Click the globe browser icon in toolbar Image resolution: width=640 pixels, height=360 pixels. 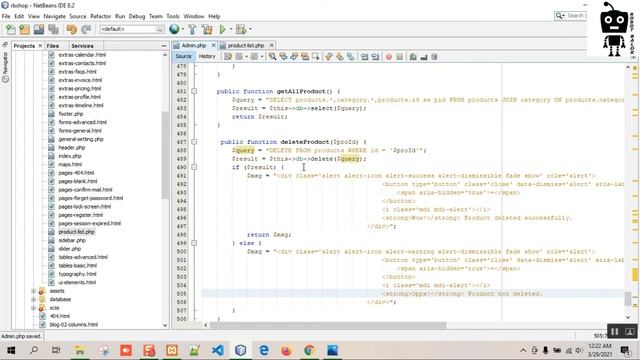174,29
